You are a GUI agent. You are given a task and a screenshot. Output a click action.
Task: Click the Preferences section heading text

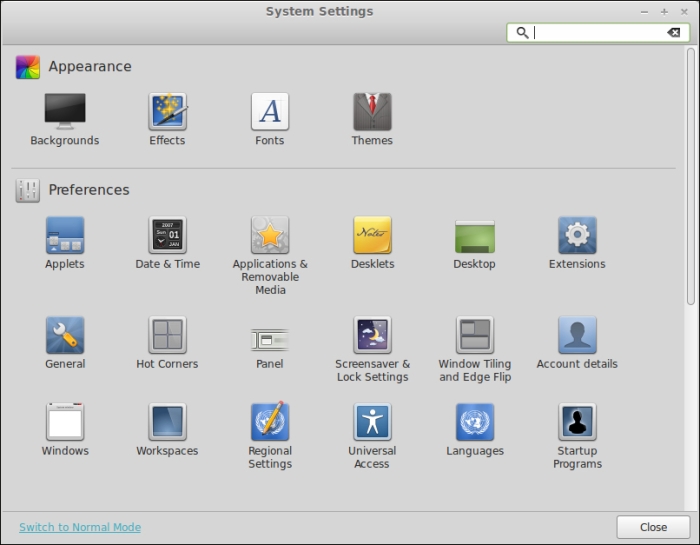pos(89,190)
